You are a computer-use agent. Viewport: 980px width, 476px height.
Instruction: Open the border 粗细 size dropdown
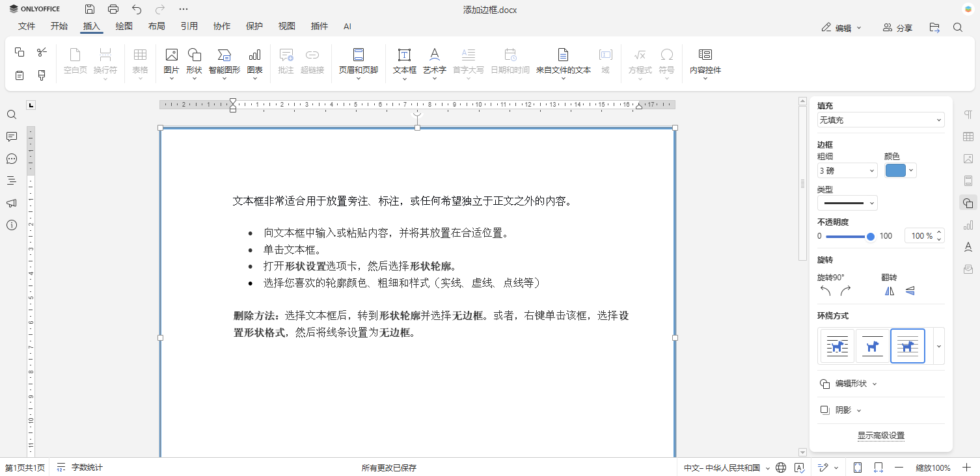pyautogui.click(x=847, y=171)
